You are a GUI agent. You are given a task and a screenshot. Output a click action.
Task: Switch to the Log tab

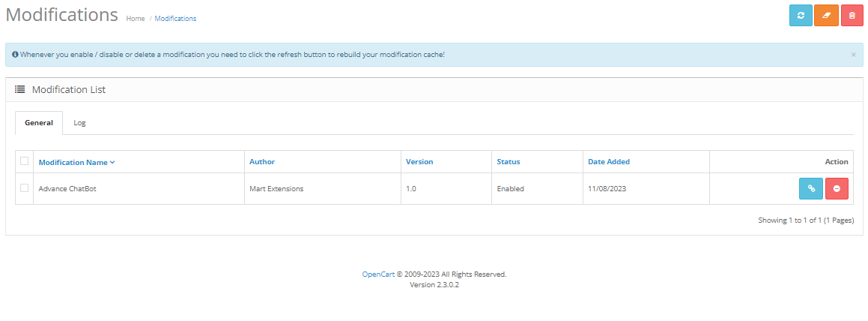[x=79, y=123]
